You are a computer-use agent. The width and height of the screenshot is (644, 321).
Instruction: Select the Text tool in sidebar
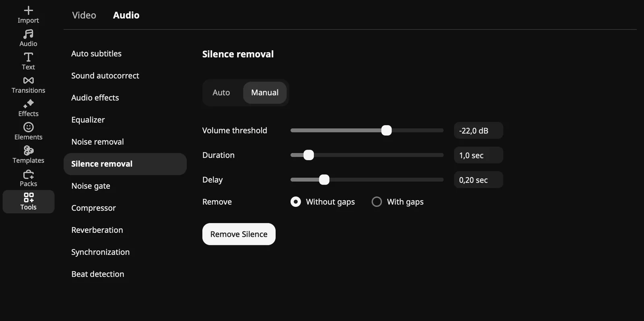(x=28, y=61)
